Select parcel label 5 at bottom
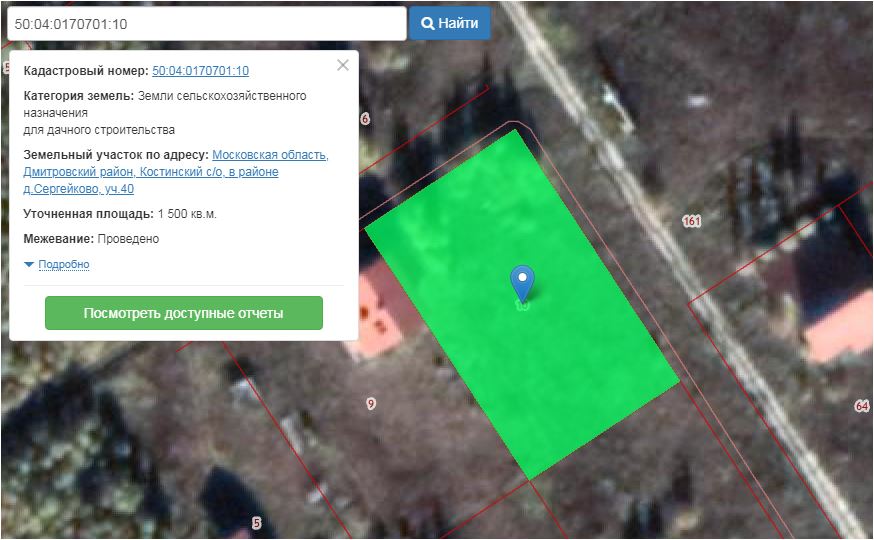Viewport: 874px width, 540px height. [x=256, y=523]
